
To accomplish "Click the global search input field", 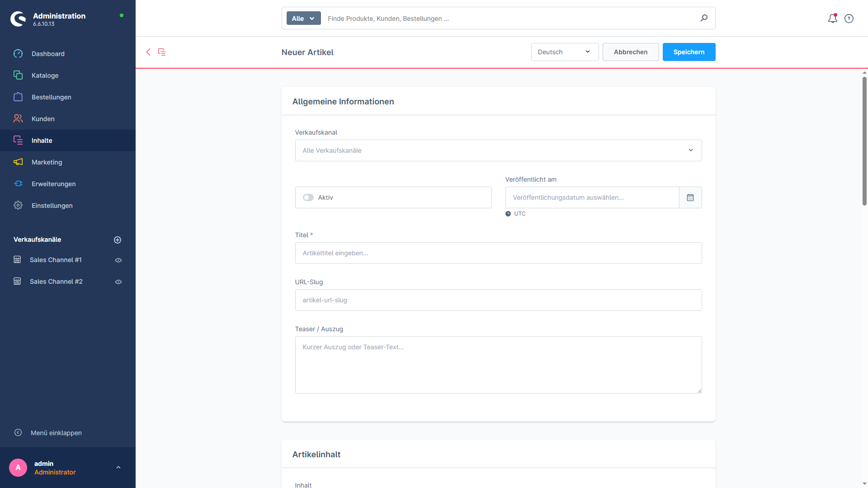I will pyautogui.click(x=511, y=19).
